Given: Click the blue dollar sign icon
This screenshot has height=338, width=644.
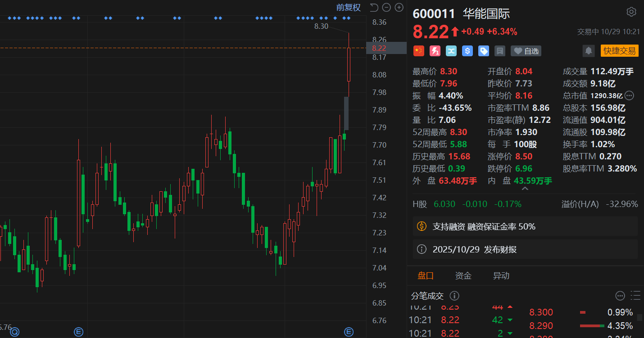Looking at the screenshot, I should (467, 51).
